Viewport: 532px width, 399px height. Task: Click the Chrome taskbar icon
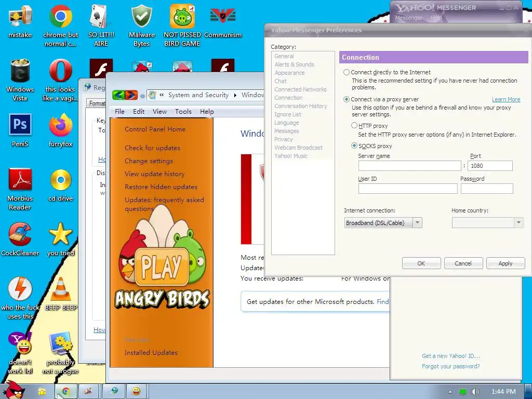66,391
